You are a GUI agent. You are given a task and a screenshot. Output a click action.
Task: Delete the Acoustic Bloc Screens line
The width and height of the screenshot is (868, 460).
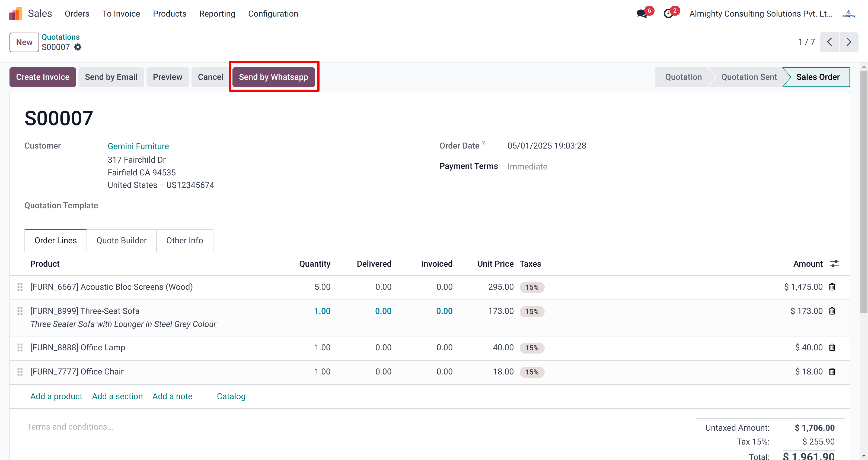tap(832, 287)
